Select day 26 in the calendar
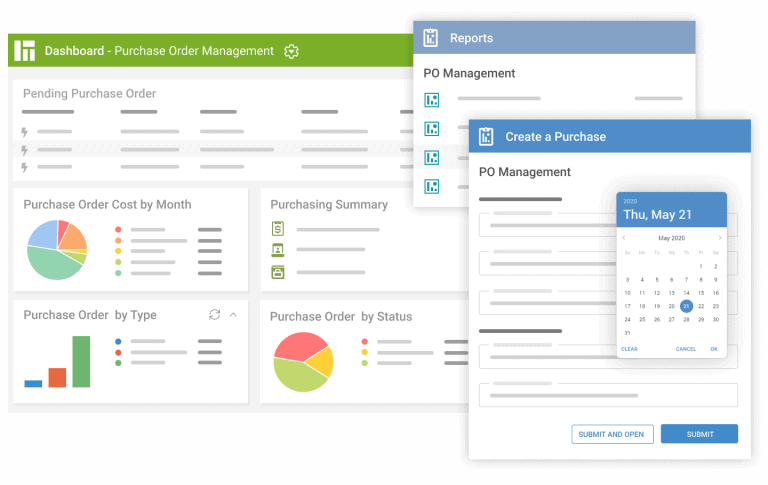This screenshot has width=768, height=485. (657, 319)
